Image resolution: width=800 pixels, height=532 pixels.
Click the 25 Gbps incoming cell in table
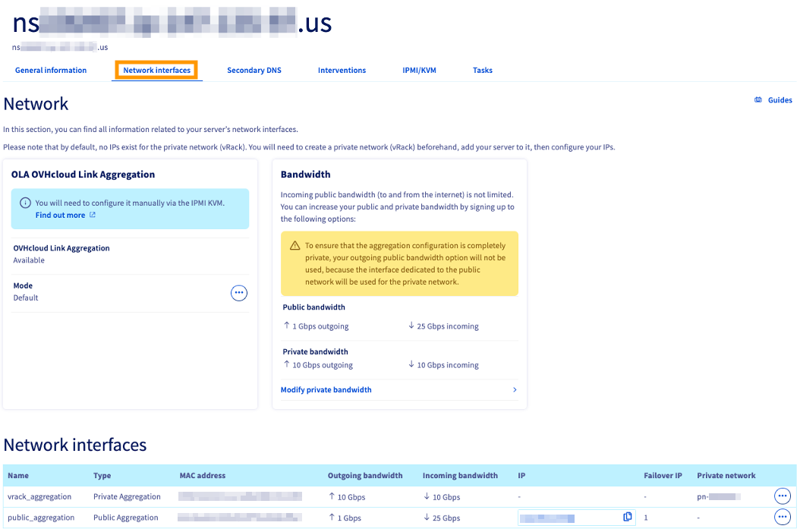click(x=441, y=518)
